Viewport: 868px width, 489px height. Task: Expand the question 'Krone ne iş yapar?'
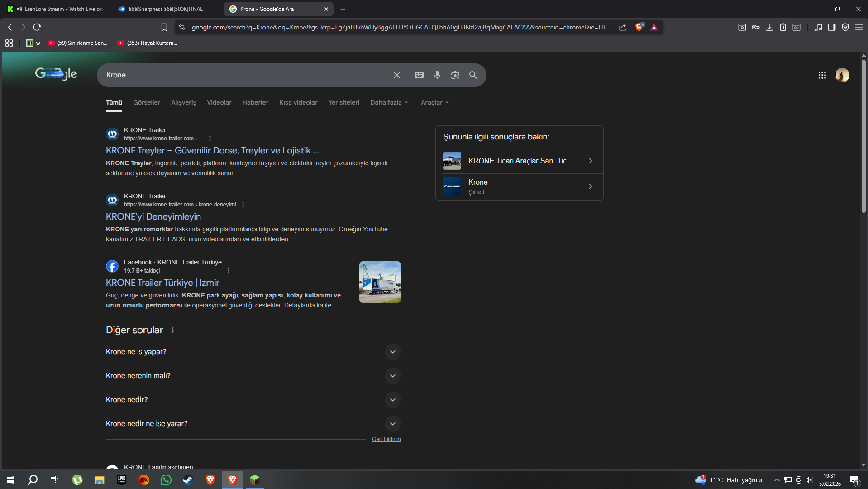[253, 352]
